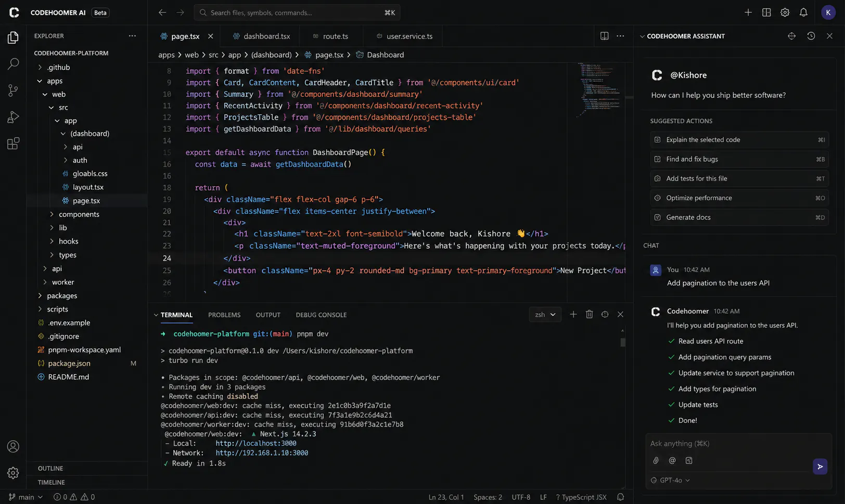This screenshot has height=504, width=845.
Task: Click Find and fix bugs action
Action: (739, 159)
